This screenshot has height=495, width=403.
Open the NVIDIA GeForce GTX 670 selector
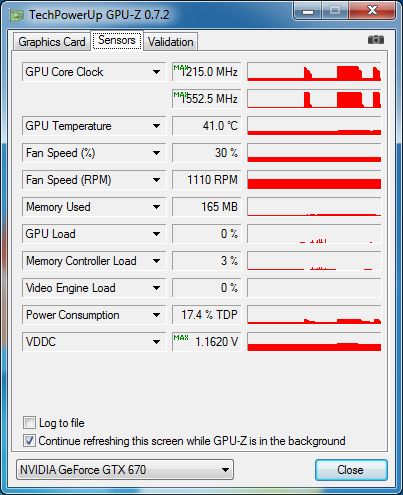(x=125, y=470)
